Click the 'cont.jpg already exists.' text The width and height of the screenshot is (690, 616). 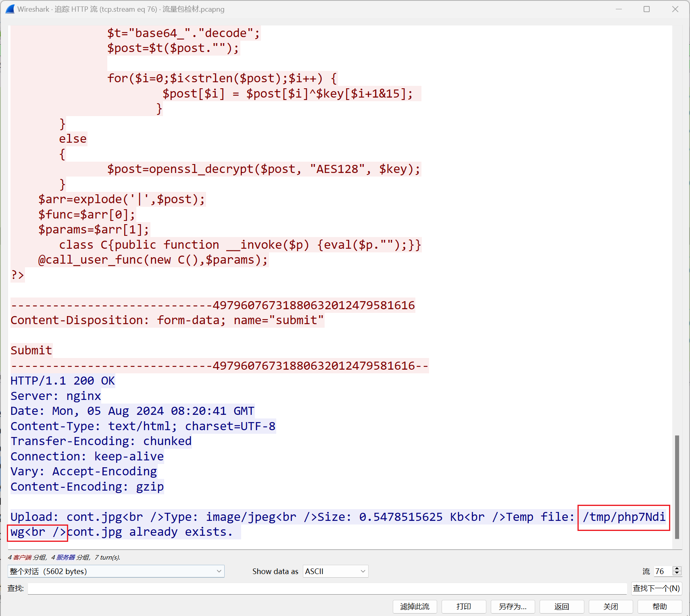[x=150, y=532]
